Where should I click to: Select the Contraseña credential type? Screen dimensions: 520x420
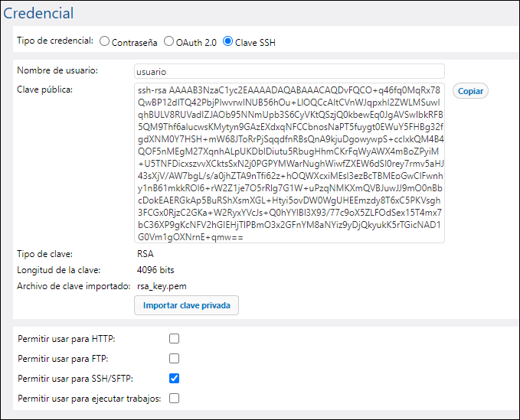[105, 41]
